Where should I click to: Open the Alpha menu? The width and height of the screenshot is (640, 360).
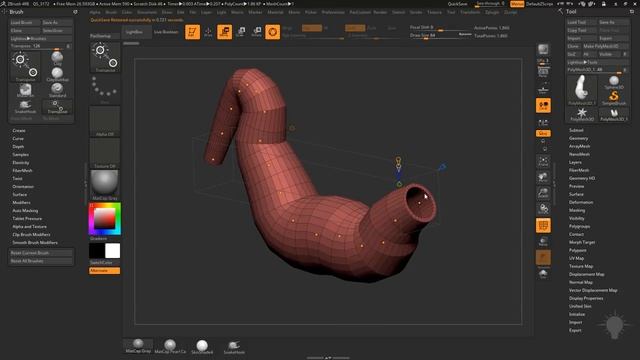[x=95, y=12]
